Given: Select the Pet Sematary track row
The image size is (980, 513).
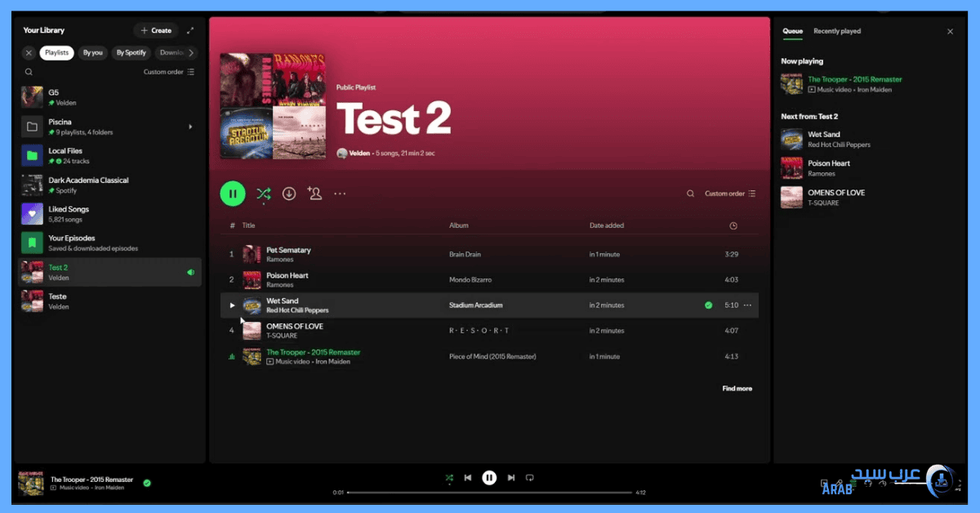Looking at the screenshot, I should [489, 254].
